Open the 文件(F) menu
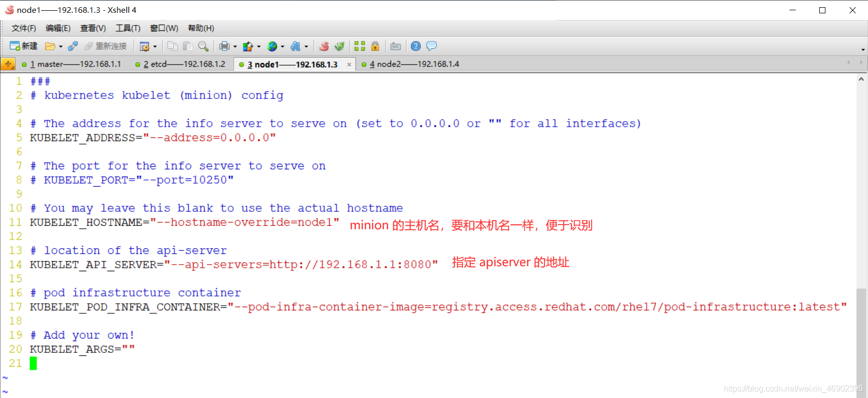The image size is (868, 398). (24, 28)
